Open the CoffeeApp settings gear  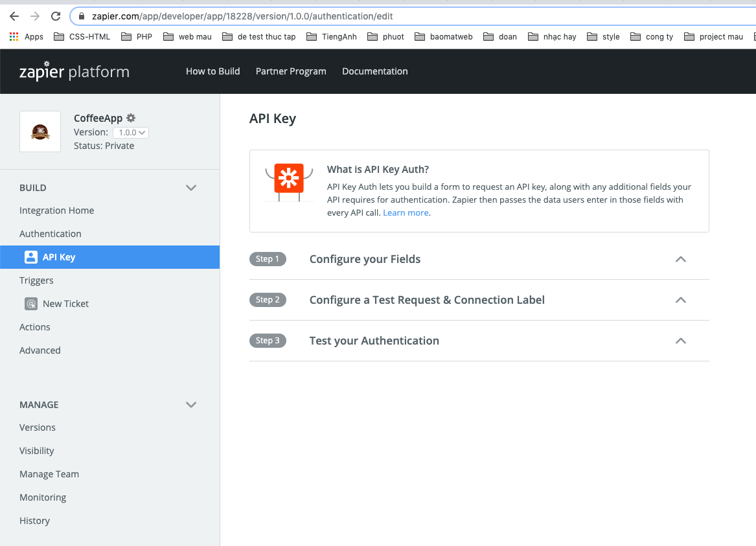pyautogui.click(x=131, y=118)
